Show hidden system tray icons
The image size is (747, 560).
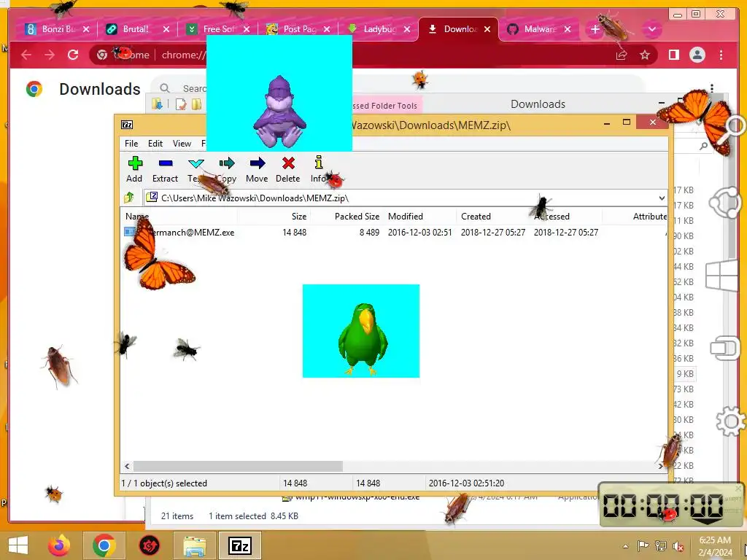(x=625, y=546)
